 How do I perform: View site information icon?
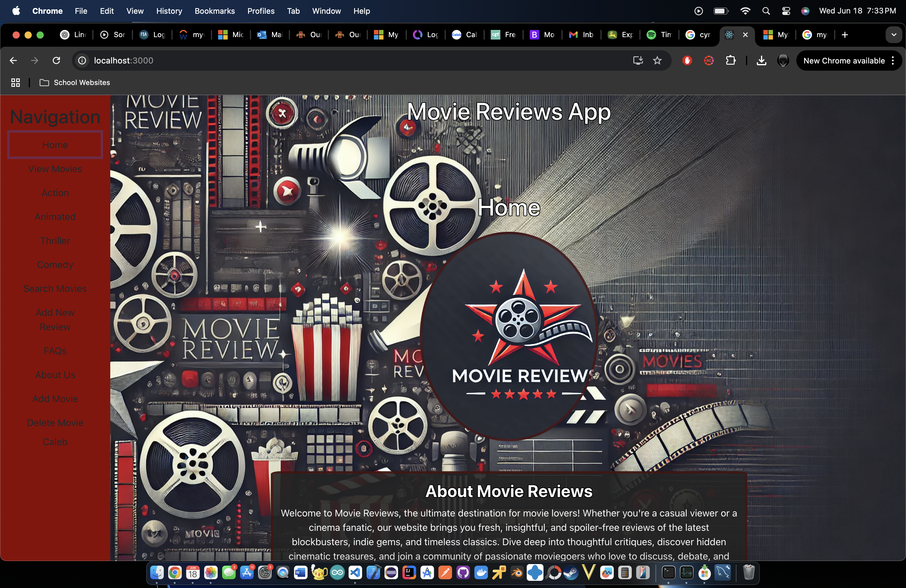click(x=82, y=60)
